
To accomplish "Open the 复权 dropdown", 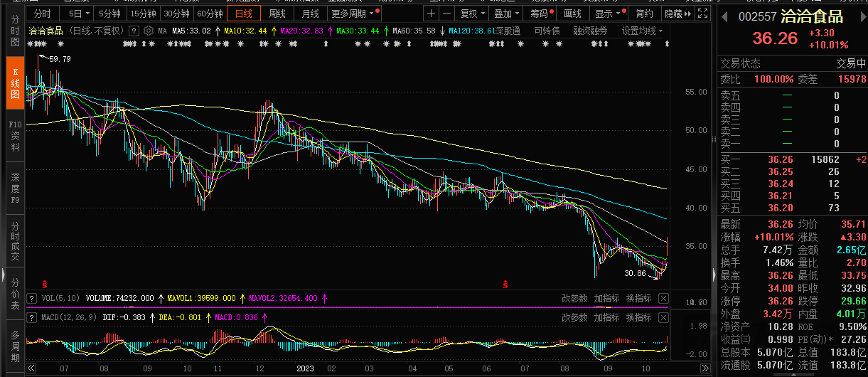I will tap(472, 14).
